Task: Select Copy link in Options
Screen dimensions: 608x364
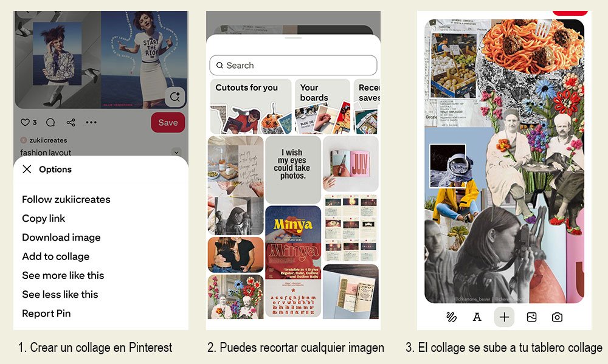Action: point(43,218)
